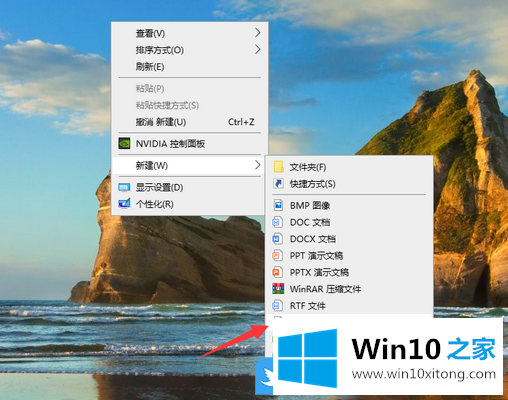The width and height of the screenshot is (508, 400).
Task: Click the RTF file icon
Action: click(x=277, y=305)
